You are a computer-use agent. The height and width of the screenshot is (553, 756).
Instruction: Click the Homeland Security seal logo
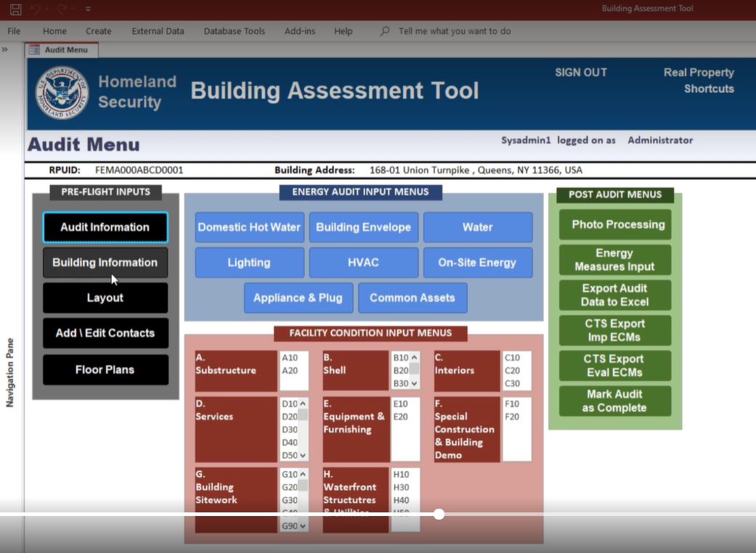coord(62,93)
